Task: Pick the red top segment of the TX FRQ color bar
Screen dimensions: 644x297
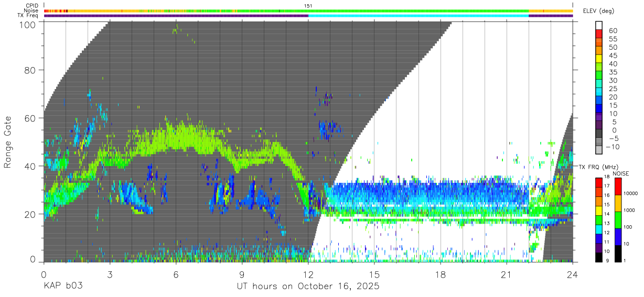Action: click(x=599, y=182)
